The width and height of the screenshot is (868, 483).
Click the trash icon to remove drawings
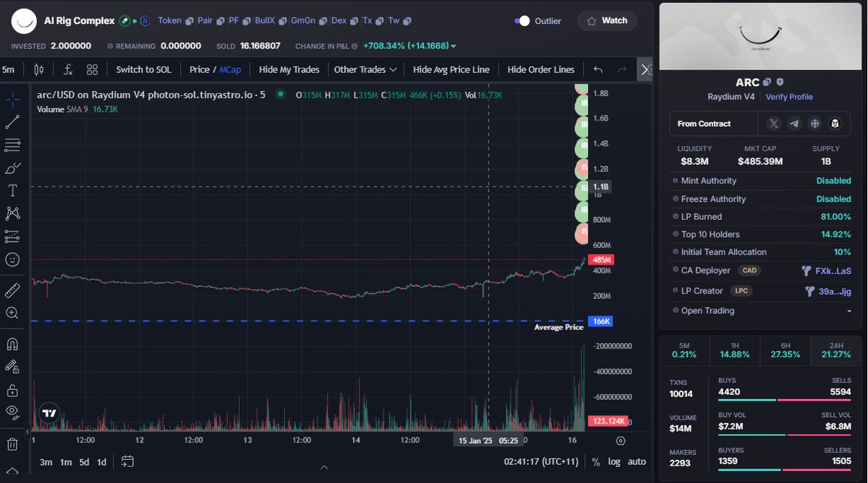pyautogui.click(x=12, y=444)
